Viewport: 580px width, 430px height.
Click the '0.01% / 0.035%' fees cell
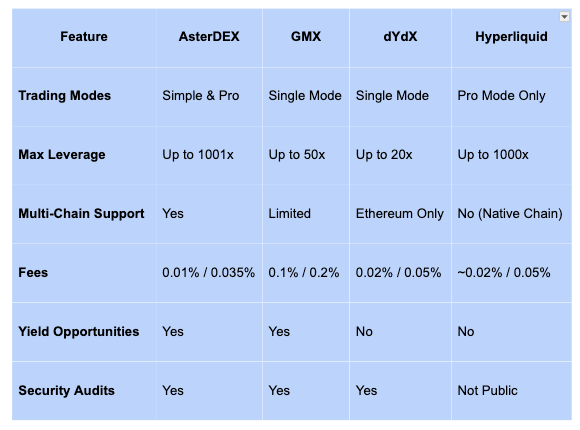(x=209, y=273)
